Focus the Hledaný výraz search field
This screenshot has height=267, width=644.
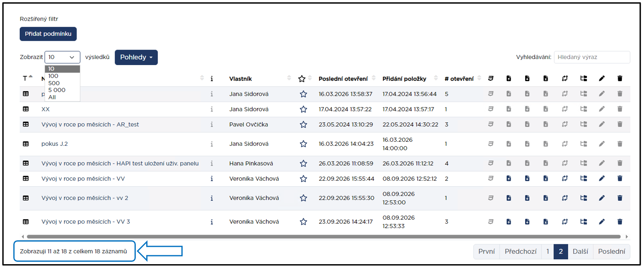592,57
